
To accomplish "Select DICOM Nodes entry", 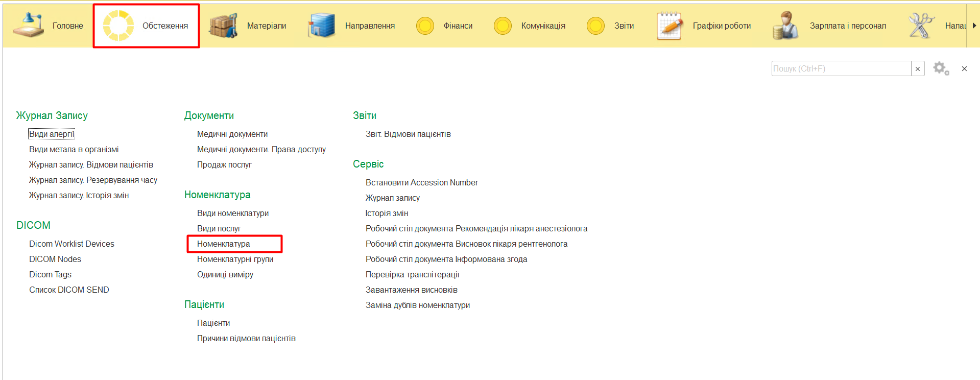I will click(55, 259).
